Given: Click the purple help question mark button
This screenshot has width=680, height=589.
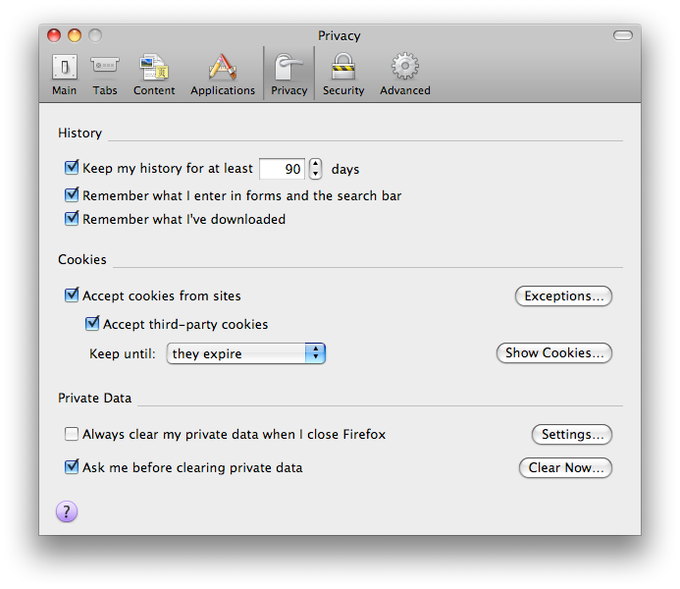Looking at the screenshot, I should 67,512.
